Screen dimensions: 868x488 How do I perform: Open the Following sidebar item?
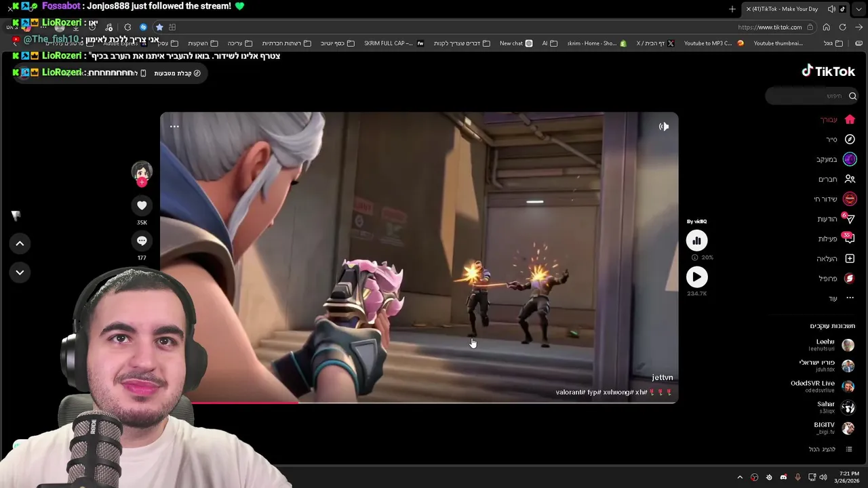coord(836,159)
